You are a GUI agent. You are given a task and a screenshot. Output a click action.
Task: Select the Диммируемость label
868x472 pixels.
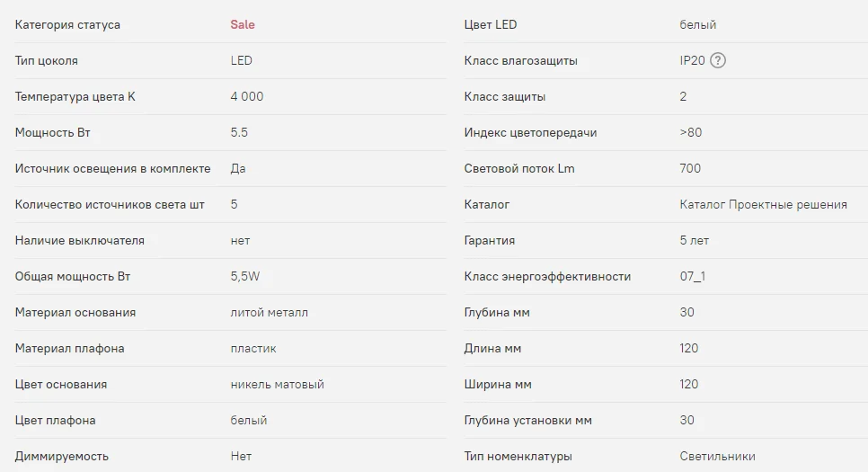tap(61, 457)
